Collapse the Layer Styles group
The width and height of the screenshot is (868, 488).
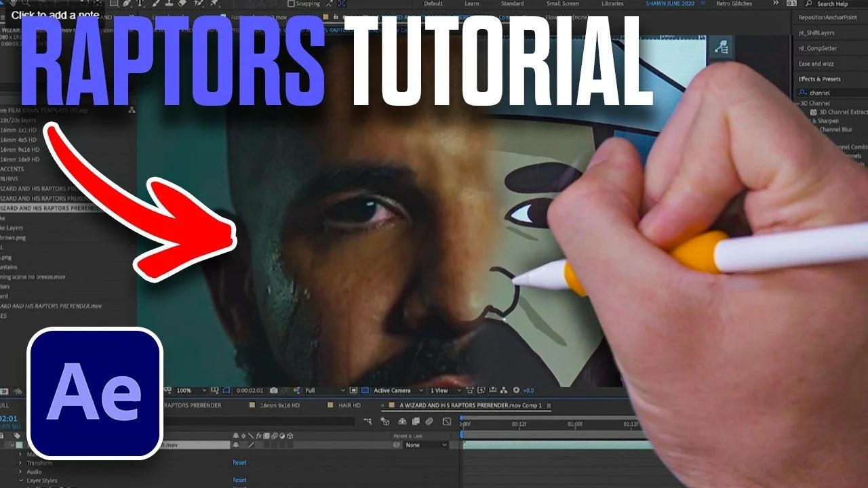point(20,481)
